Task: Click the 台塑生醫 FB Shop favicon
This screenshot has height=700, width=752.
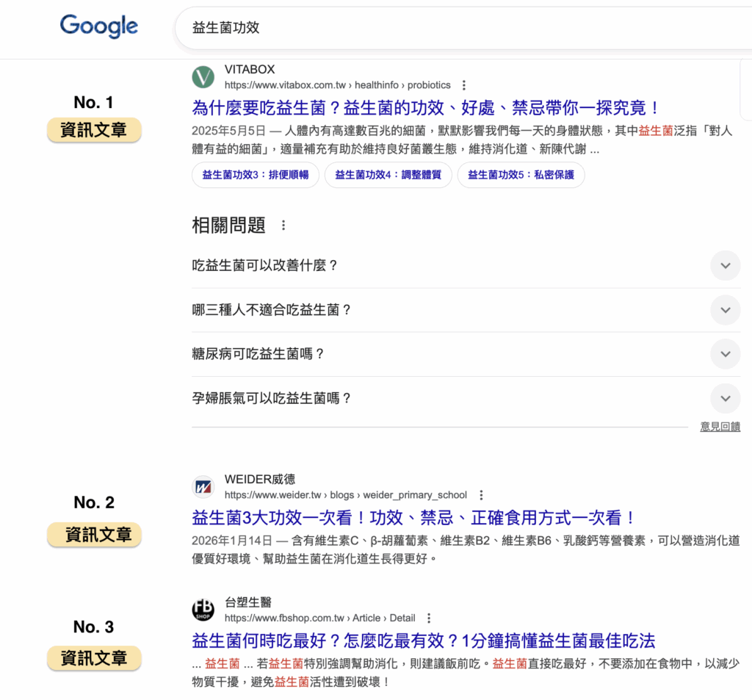Action: point(202,610)
